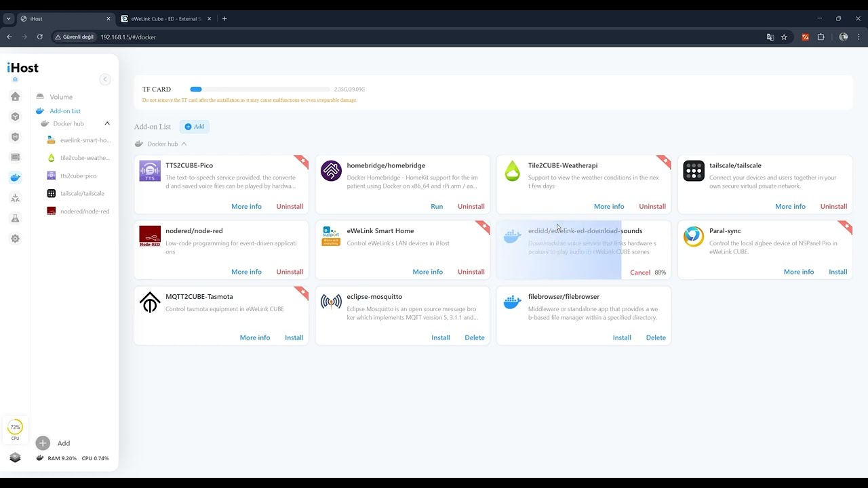Open the browser tab search dropdown
868x488 pixels.
pos(8,19)
